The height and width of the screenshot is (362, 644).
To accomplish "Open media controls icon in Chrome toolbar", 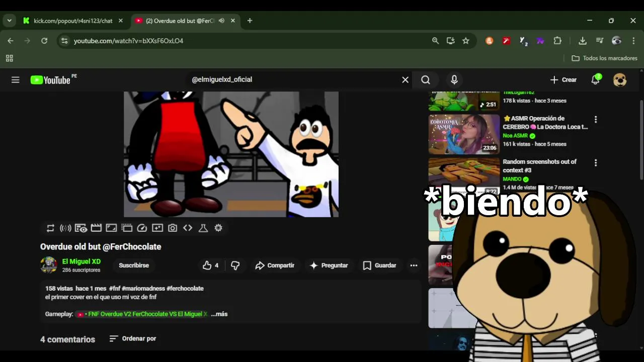I will 600,41.
